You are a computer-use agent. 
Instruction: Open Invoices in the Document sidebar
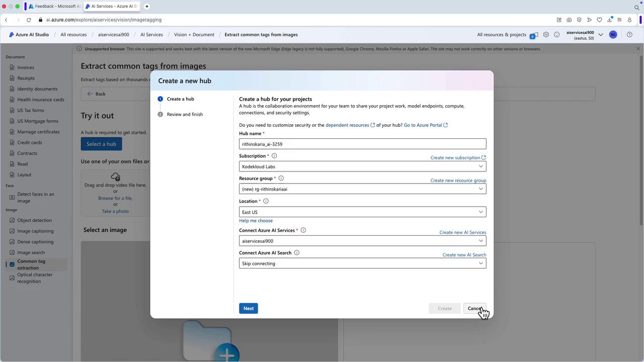[x=26, y=67]
